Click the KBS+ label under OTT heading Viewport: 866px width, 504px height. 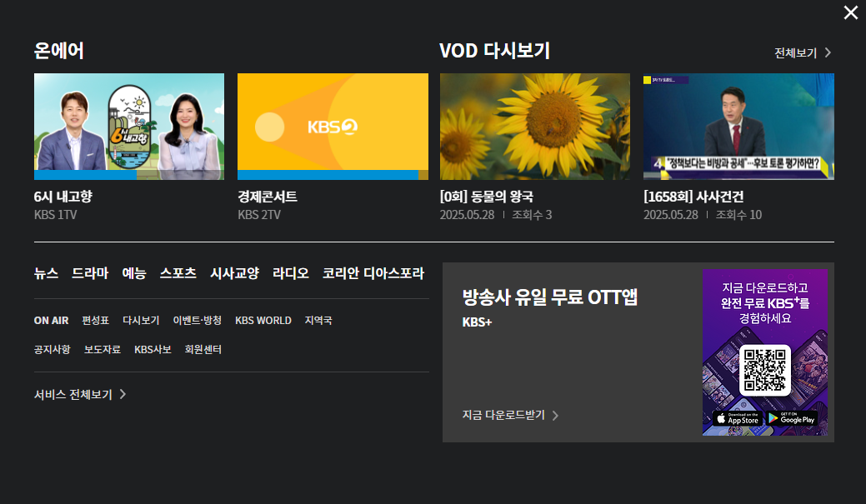point(478,322)
